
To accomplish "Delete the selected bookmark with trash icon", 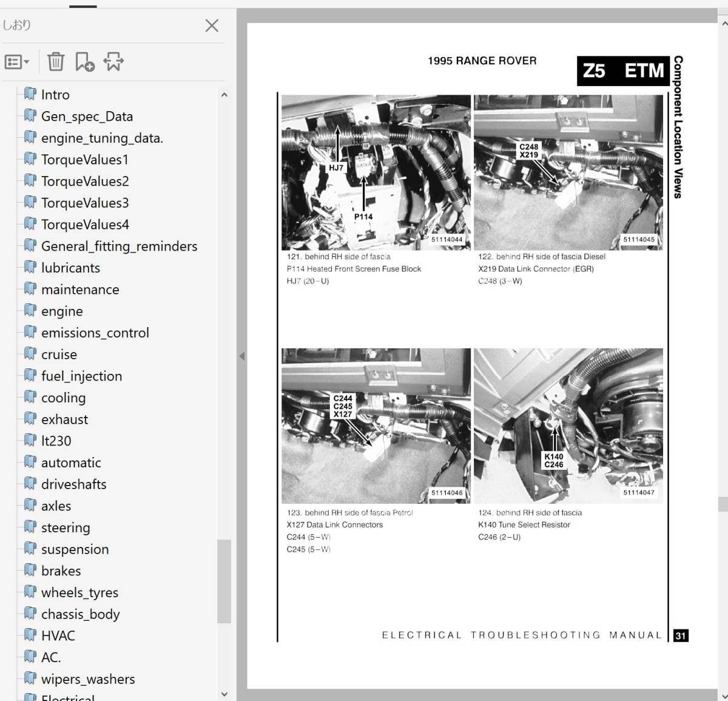I will click(x=56, y=61).
